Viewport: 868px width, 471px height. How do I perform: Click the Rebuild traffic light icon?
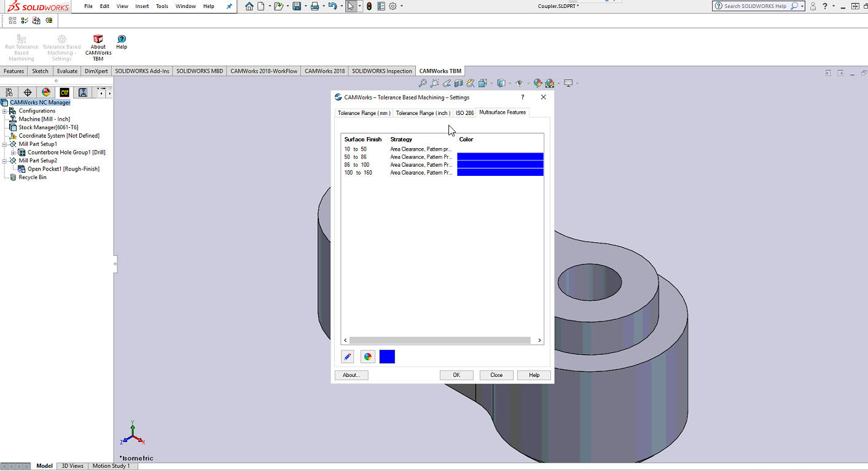point(369,6)
